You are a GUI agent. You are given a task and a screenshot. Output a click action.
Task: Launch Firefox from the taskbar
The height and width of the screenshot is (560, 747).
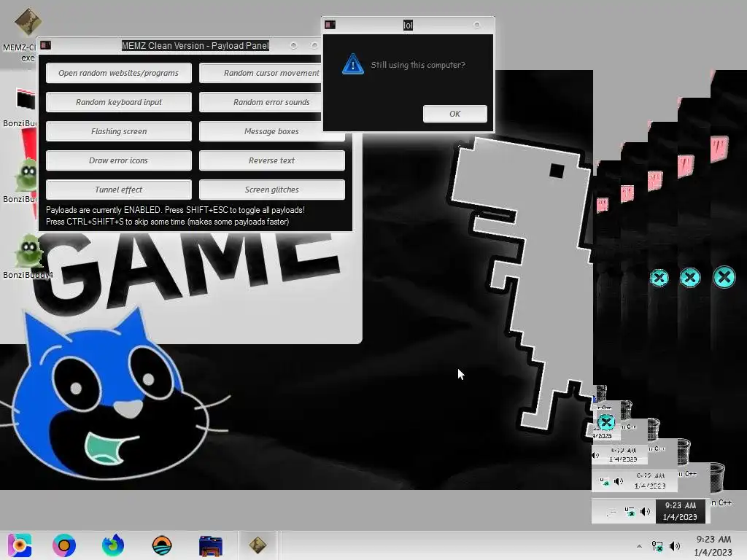[113, 545]
